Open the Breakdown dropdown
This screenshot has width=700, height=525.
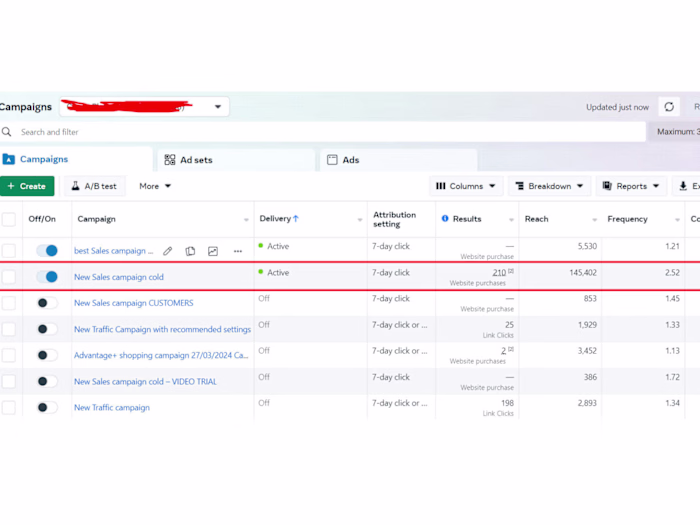550,186
